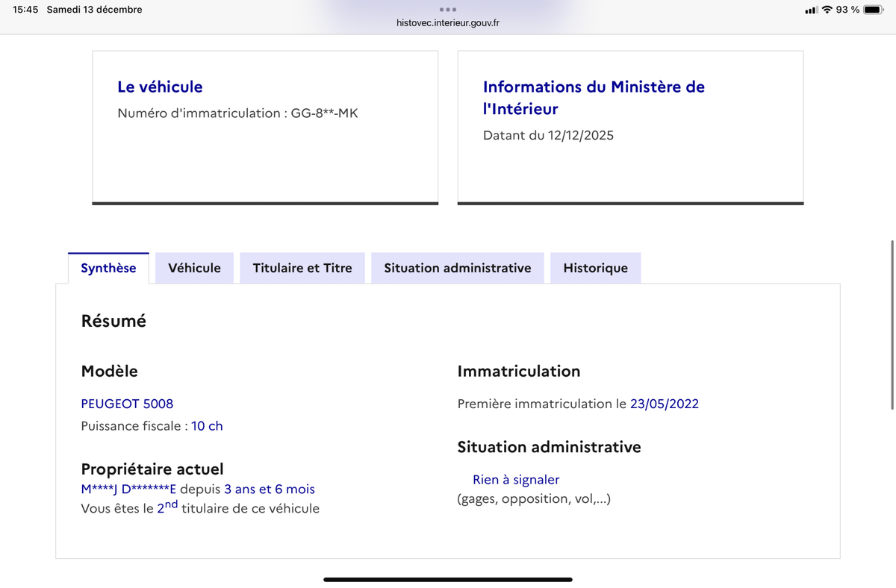Select the Situation administrative tab
Image resolution: width=896 pixels, height=588 pixels.
[x=458, y=268]
